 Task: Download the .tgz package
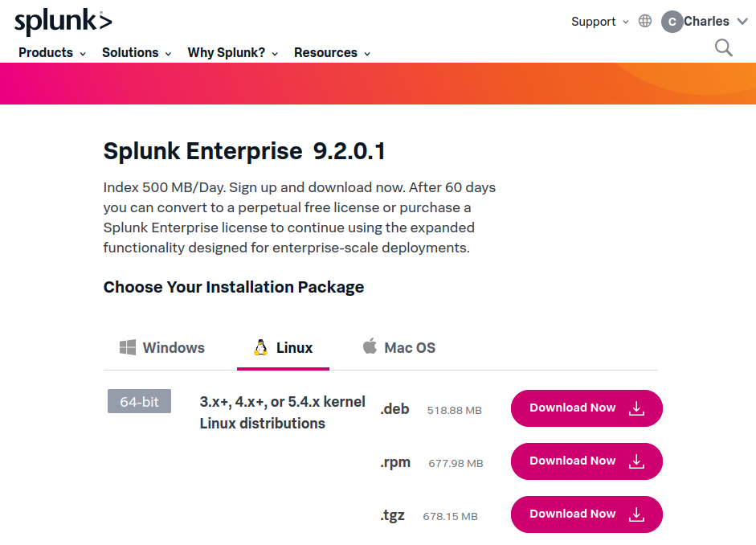tap(586, 514)
